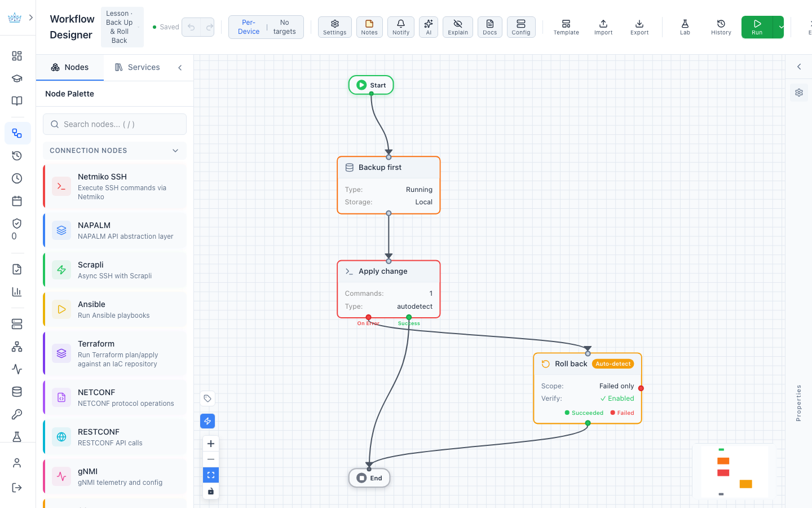Select the Terraform node from the palette

click(115, 353)
